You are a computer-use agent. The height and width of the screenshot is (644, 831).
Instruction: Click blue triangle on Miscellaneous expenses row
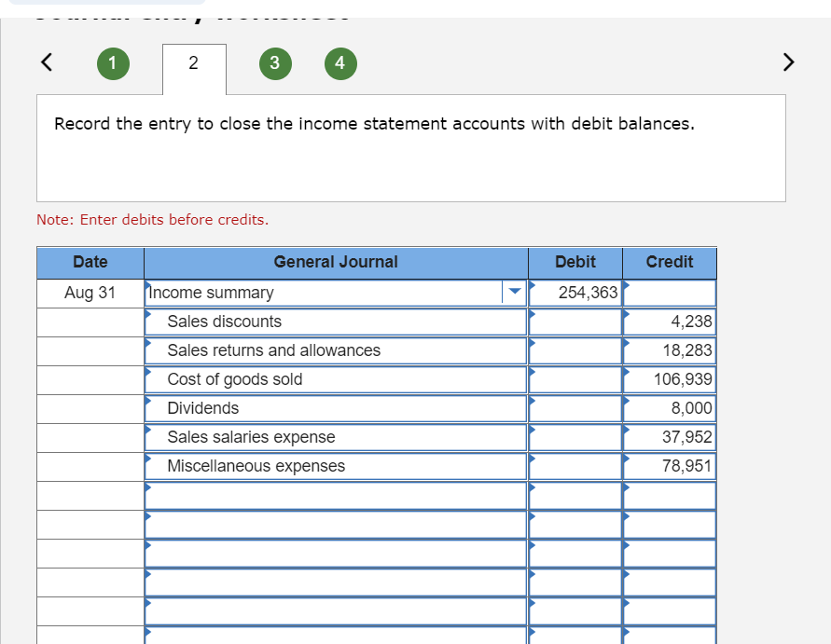(x=147, y=460)
